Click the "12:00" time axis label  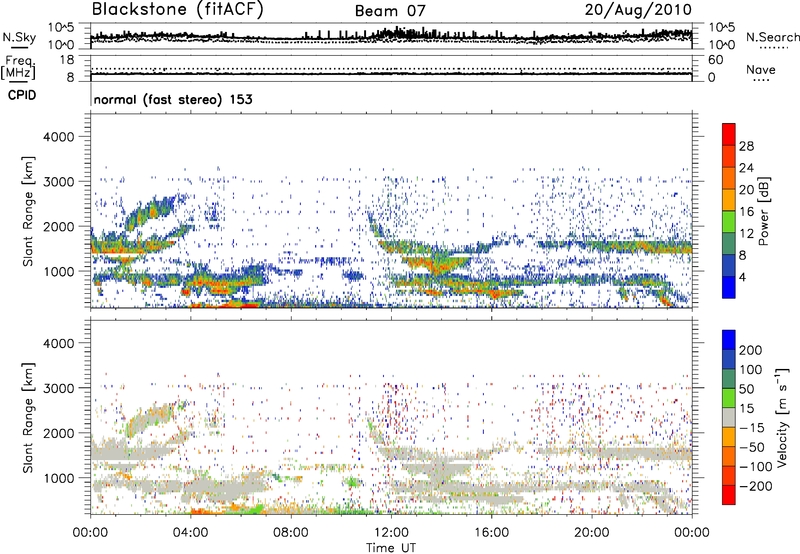tap(391, 533)
